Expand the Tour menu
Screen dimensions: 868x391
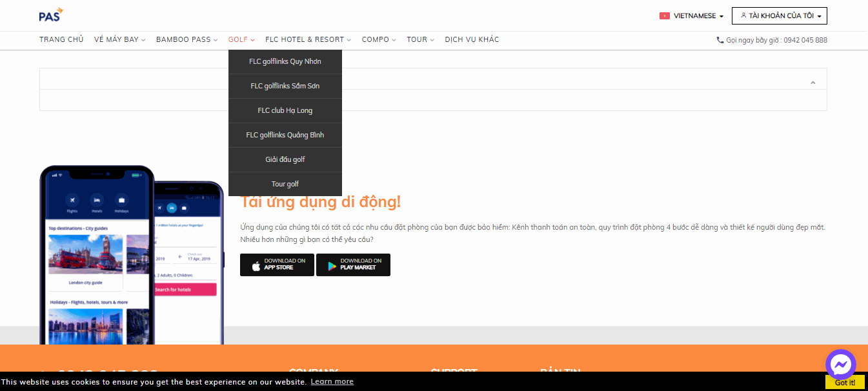click(x=420, y=40)
